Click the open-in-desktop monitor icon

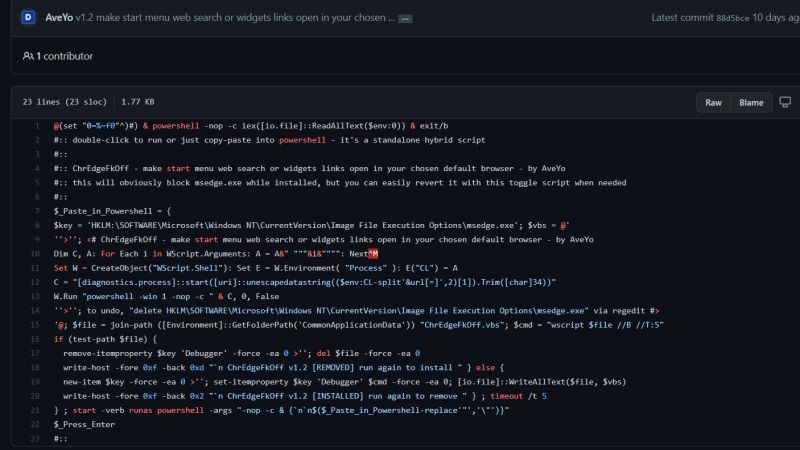coord(785,102)
